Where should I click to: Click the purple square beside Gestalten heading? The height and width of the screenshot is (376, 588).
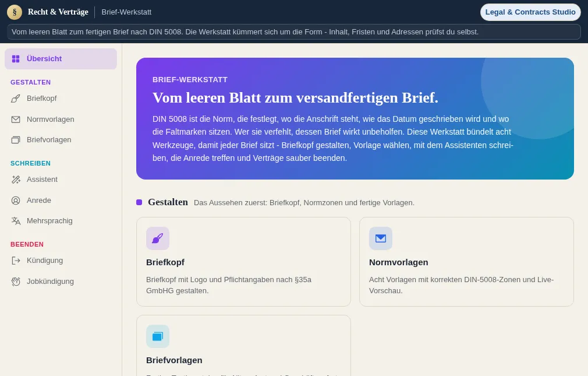[139, 202]
